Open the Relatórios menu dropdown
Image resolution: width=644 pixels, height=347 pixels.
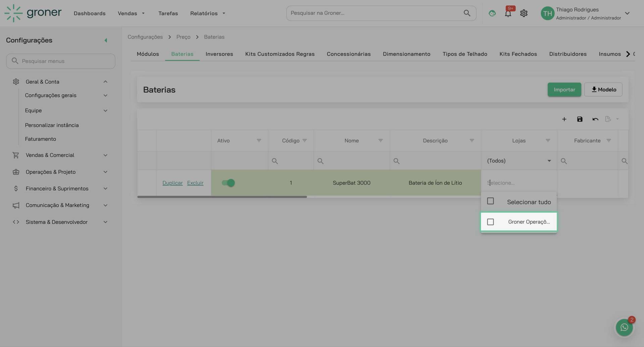pos(207,13)
